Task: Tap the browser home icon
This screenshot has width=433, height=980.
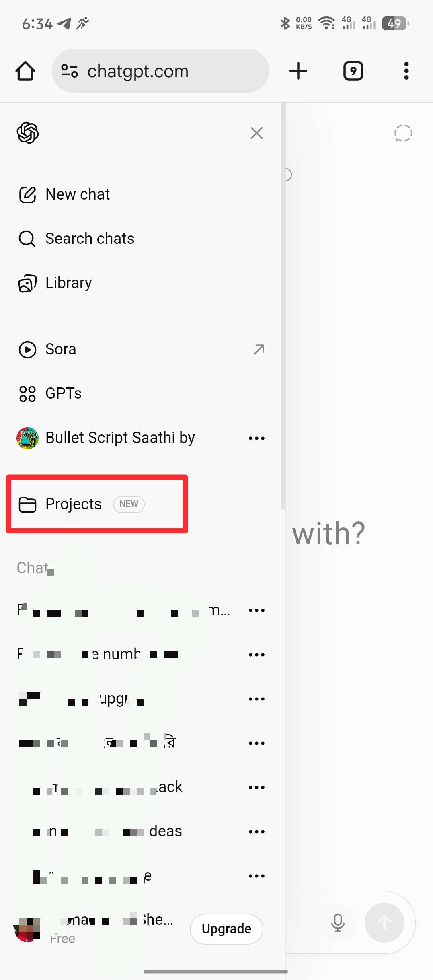Action: (25, 71)
